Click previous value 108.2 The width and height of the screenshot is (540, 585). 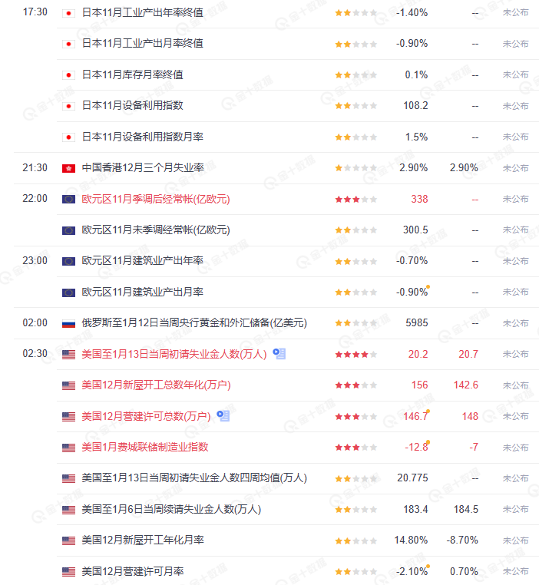[416, 106]
